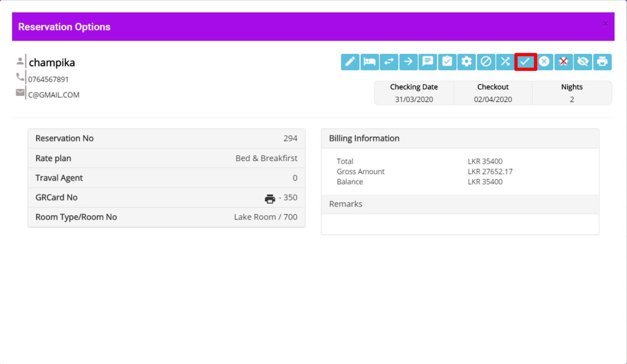Click the shuffle crossed arrows icon

pyautogui.click(x=505, y=62)
